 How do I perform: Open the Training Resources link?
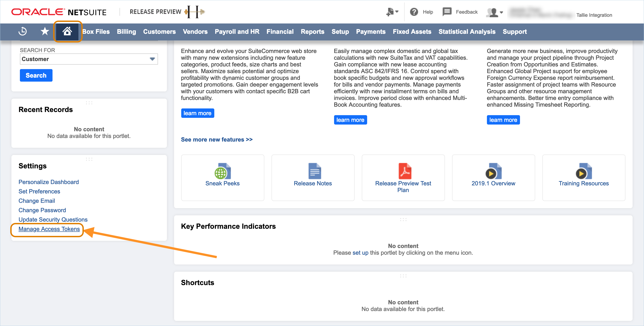(x=583, y=183)
